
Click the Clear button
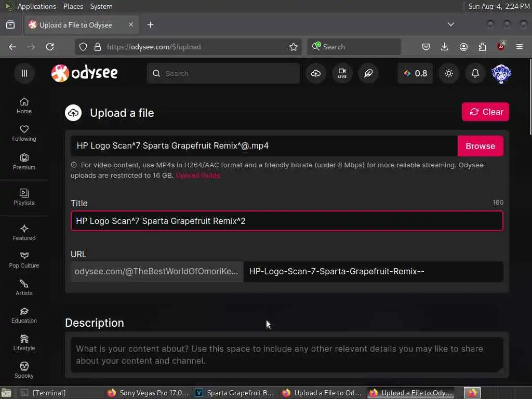pos(485,112)
